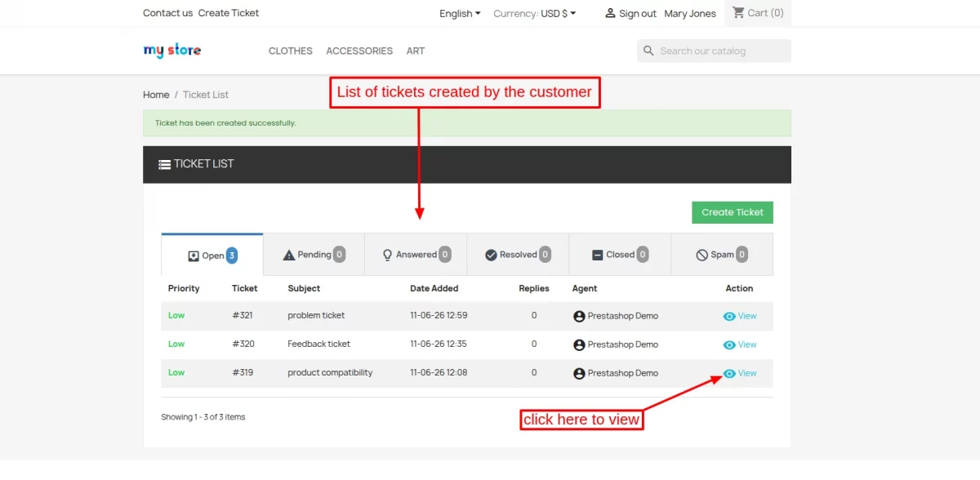Open the CLOTHES menu
Viewport: 980px width, 480px height.
pos(291,51)
